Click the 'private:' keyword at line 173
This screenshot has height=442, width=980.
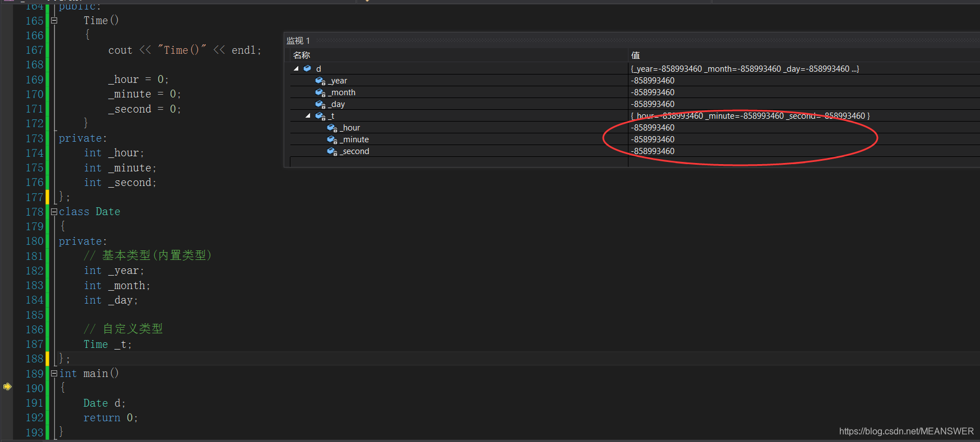click(x=82, y=138)
